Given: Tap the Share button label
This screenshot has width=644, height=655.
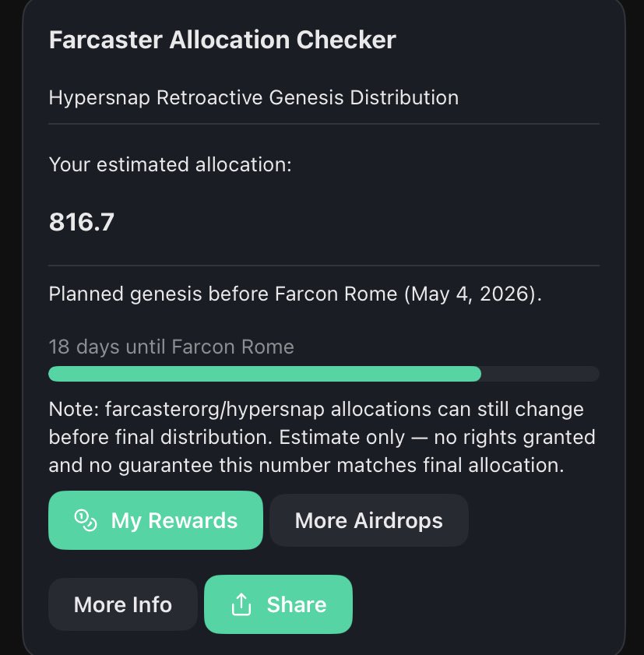Looking at the screenshot, I should pyautogui.click(x=296, y=604).
